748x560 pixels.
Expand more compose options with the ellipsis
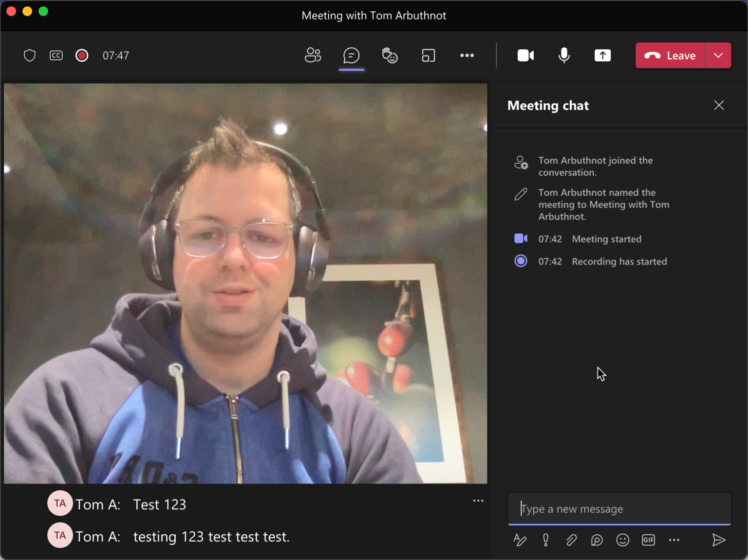674,540
